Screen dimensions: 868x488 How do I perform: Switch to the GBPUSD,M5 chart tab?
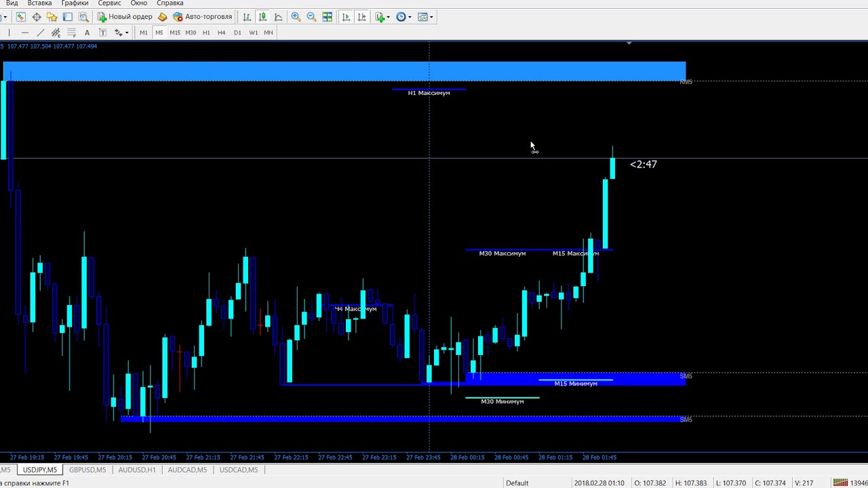click(87, 470)
